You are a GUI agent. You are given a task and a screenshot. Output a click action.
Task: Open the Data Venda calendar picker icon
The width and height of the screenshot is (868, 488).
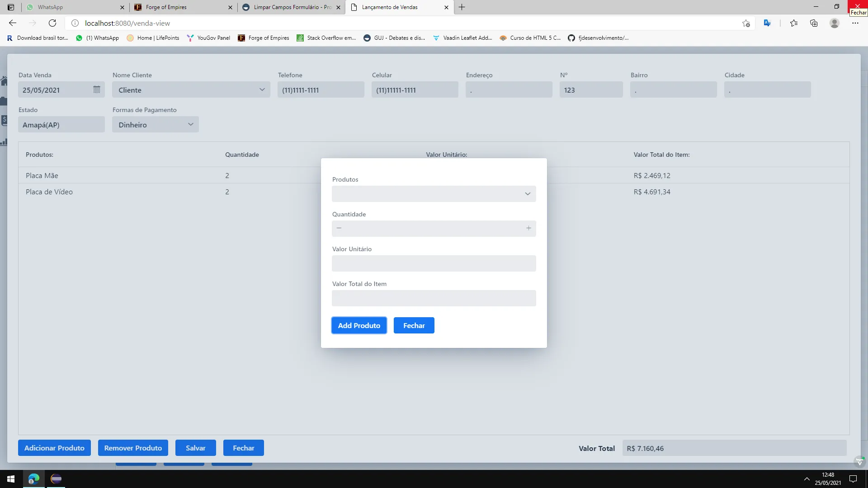(x=96, y=89)
